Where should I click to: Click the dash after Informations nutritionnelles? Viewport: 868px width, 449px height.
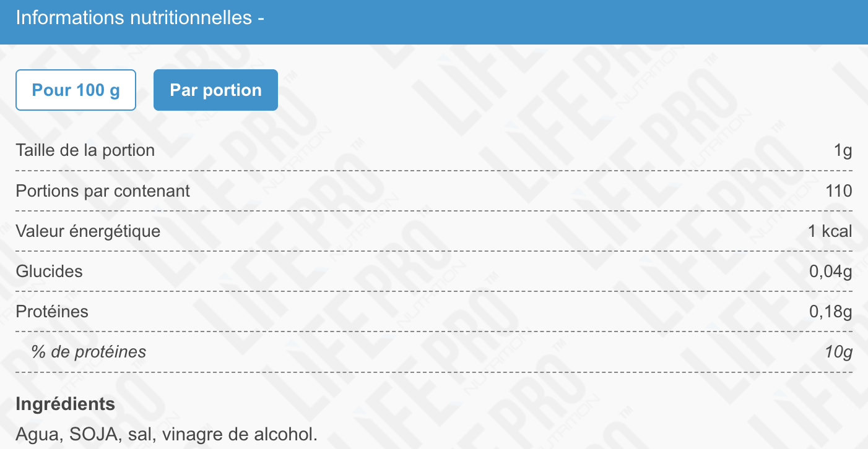[261, 19]
